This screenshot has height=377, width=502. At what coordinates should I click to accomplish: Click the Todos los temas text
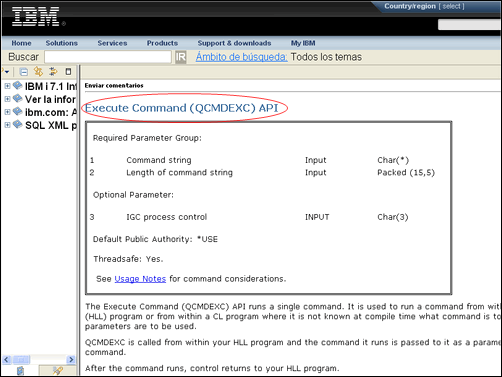(326, 57)
